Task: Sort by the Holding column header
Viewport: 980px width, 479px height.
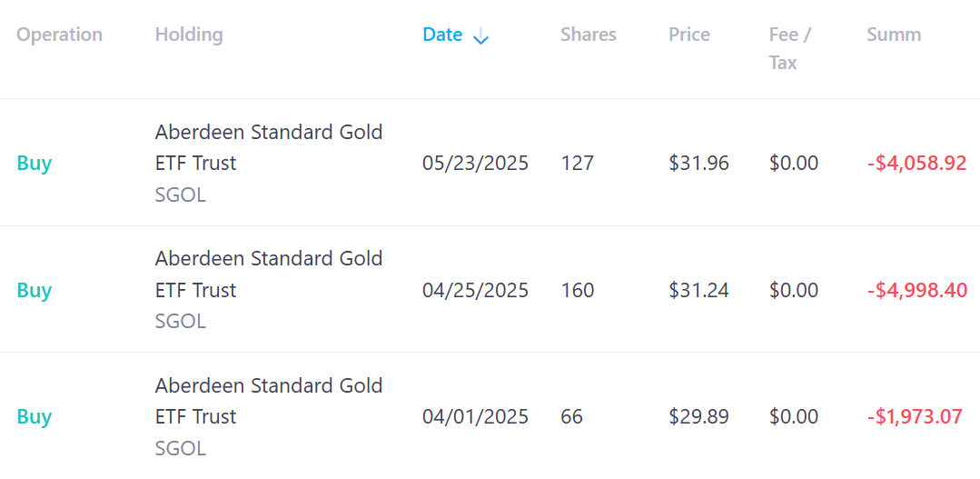Action: [189, 35]
